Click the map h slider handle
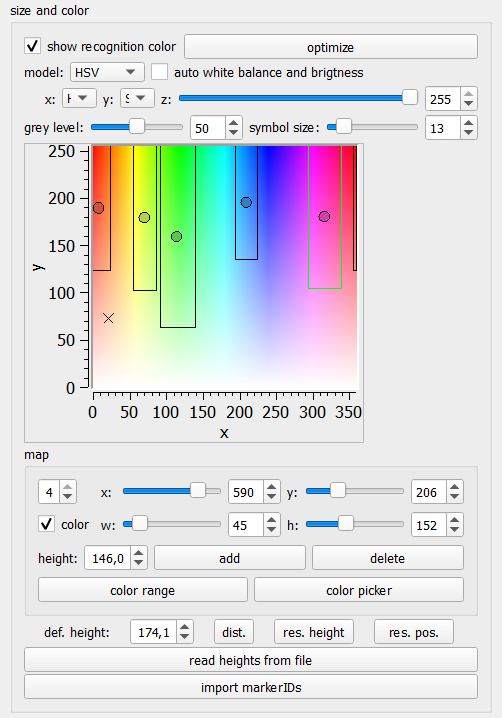 pyautogui.click(x=346, y=523)
